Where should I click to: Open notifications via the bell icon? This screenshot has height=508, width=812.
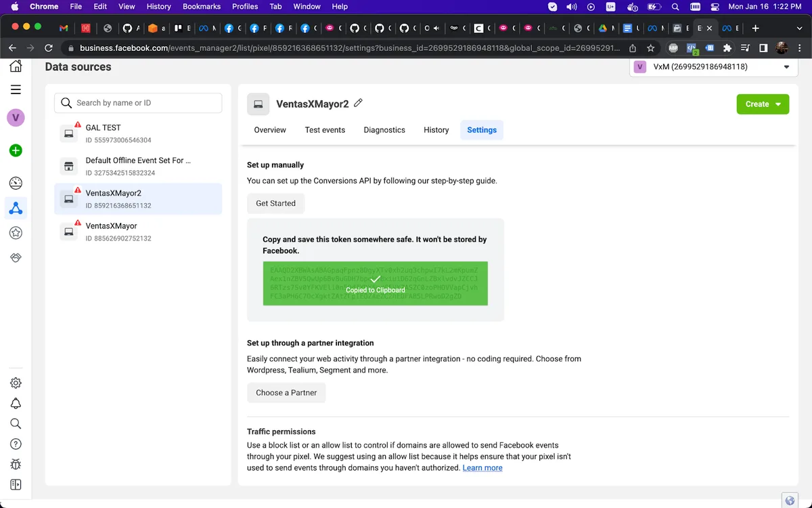(x=16, y=404)
